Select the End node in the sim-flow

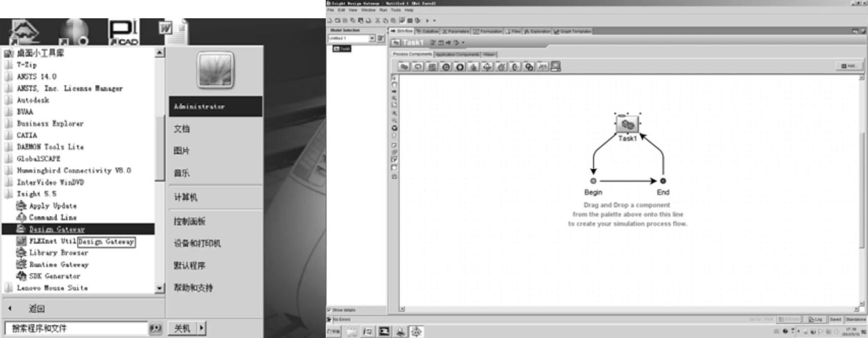[663, 181]
